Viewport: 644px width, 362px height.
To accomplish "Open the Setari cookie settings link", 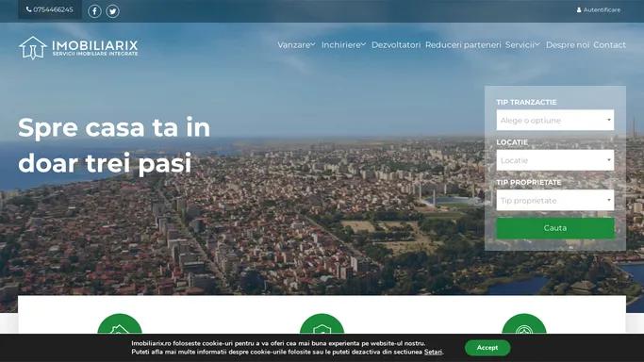I will pyautogui.click(x=434, y=353).
